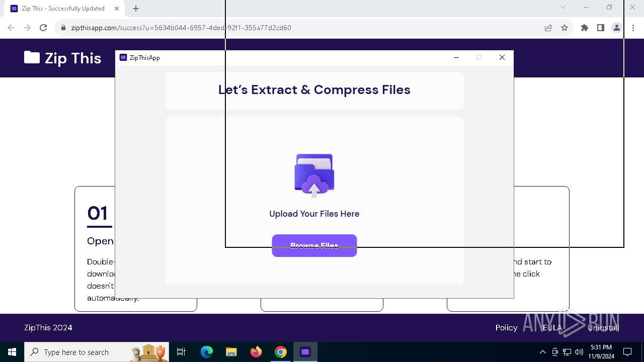Click the upload folder cloud icon
This screenshot has width=644, height=362.
click(x=314, y=175)
